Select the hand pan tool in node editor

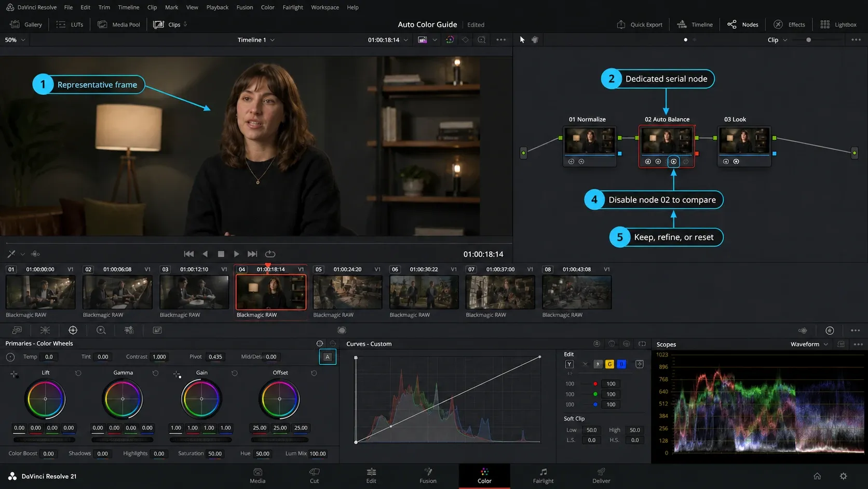pos(535,39)
